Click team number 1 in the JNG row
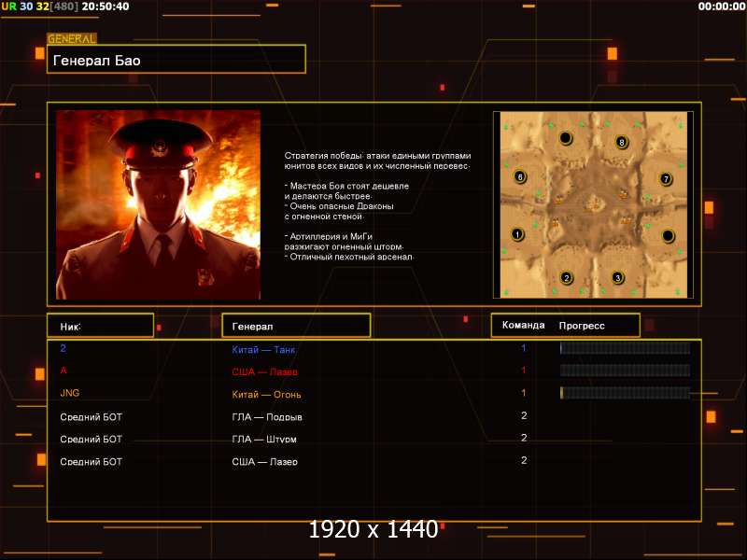Viewport: 747px width, 560px height. tap(524, 393)
